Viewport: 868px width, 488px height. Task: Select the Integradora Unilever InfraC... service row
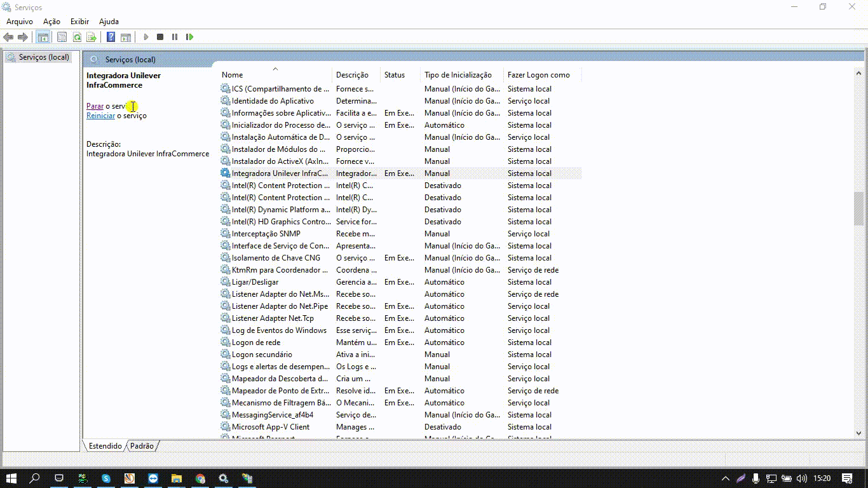(400, 173)
